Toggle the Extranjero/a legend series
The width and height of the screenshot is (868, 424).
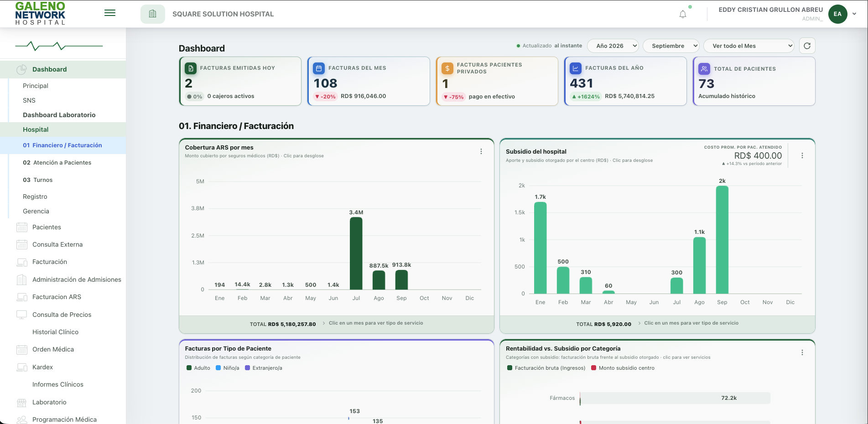(x=264, y=368)
